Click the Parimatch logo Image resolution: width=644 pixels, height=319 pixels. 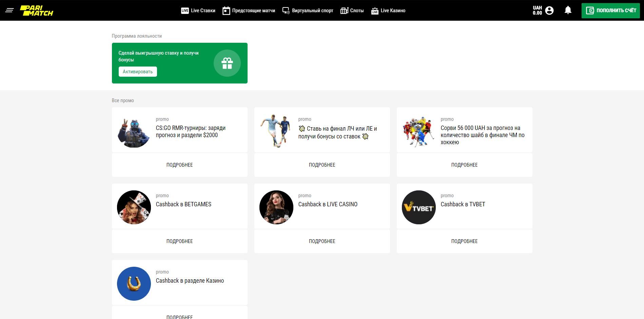coord(37,11)
